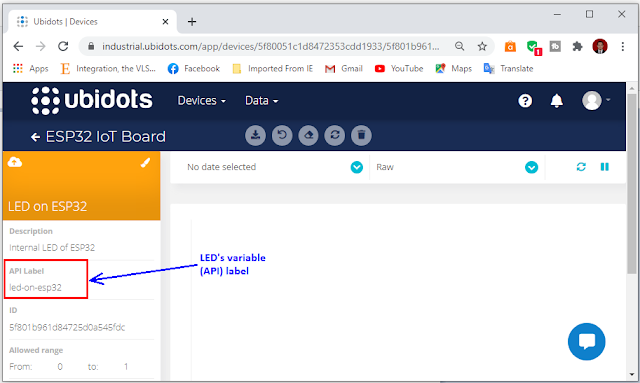Screen dimensions: 640x383
Task: Click the download data icon in device toolbar
Action: click(x=256, y=135)
